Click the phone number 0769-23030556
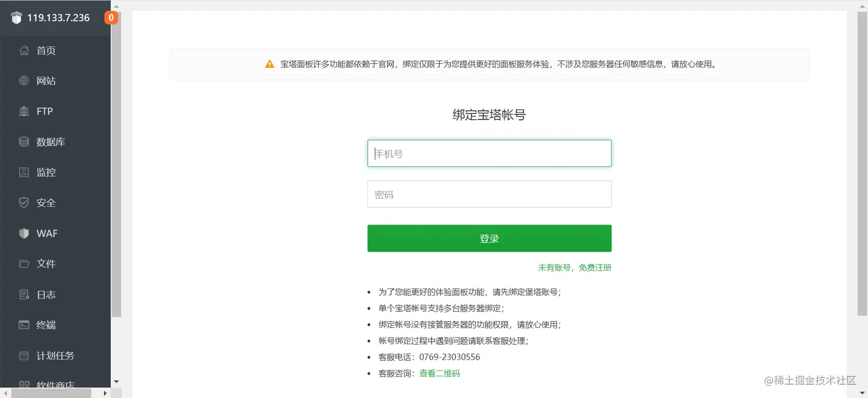Viewport: 868px width, 398px height. (x=449, y=357)
